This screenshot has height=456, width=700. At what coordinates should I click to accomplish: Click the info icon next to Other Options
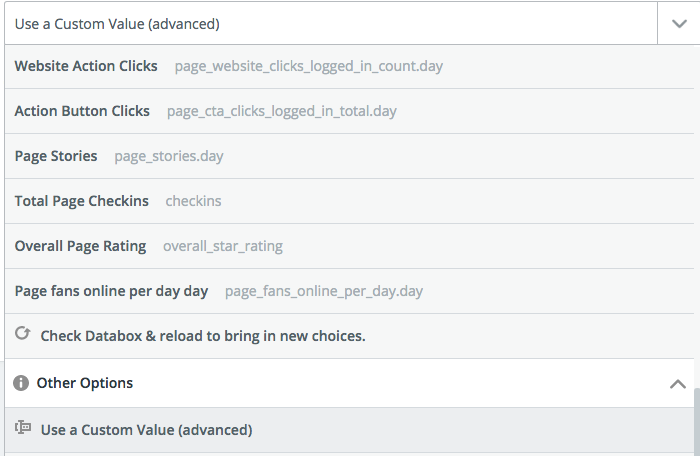21,383
